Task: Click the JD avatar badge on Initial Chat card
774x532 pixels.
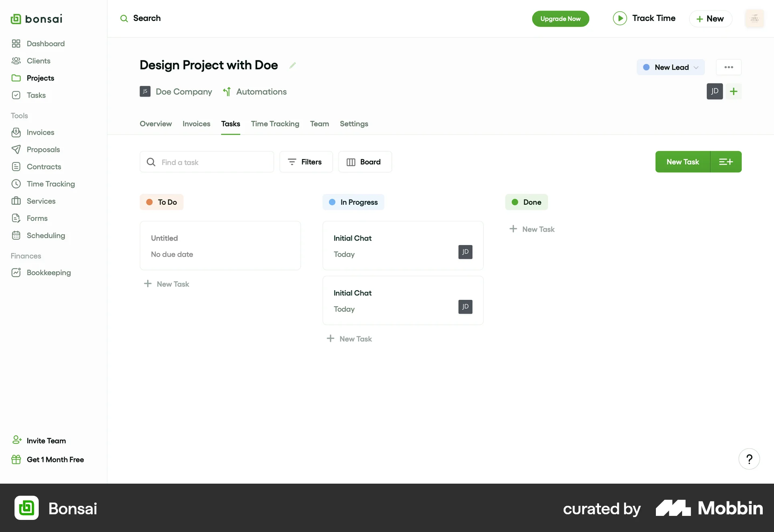Action: (x=465, y=252)
